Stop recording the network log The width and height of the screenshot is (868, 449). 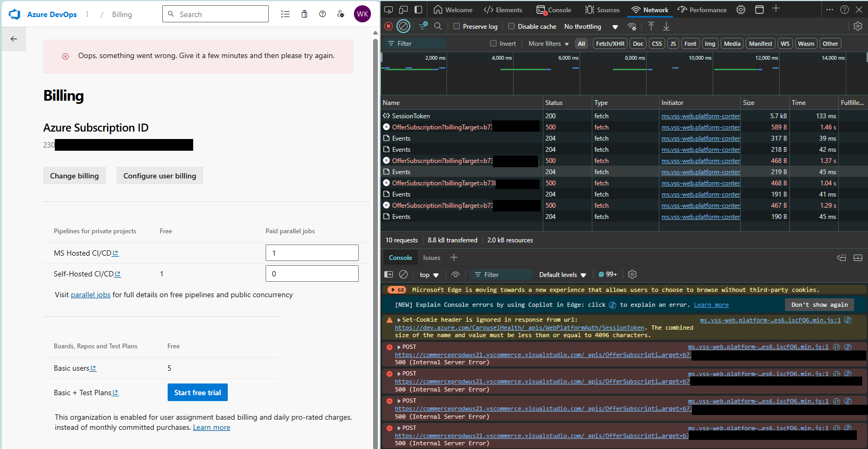(x=388, y=26)
